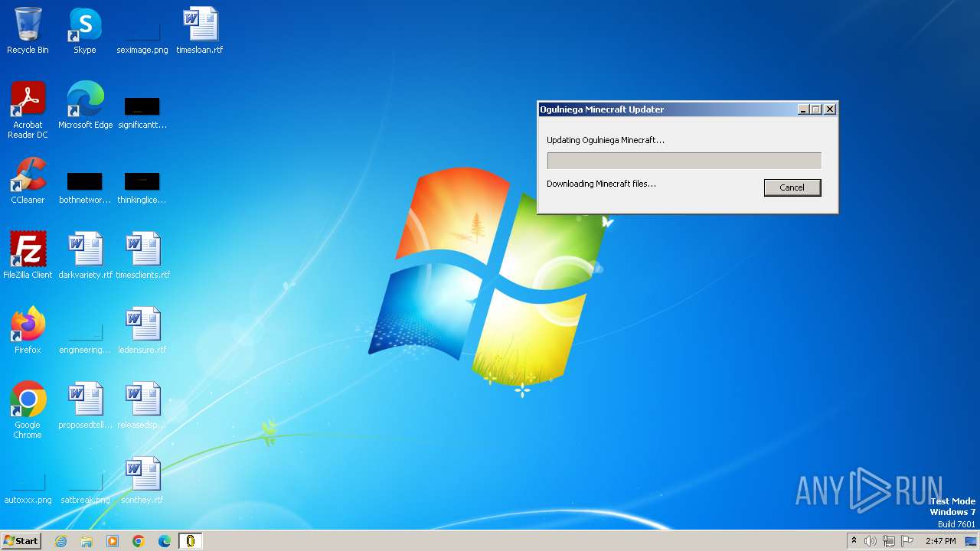Click the Show desktop button
This screenshot has height=551, width=980.
[972, 541]
